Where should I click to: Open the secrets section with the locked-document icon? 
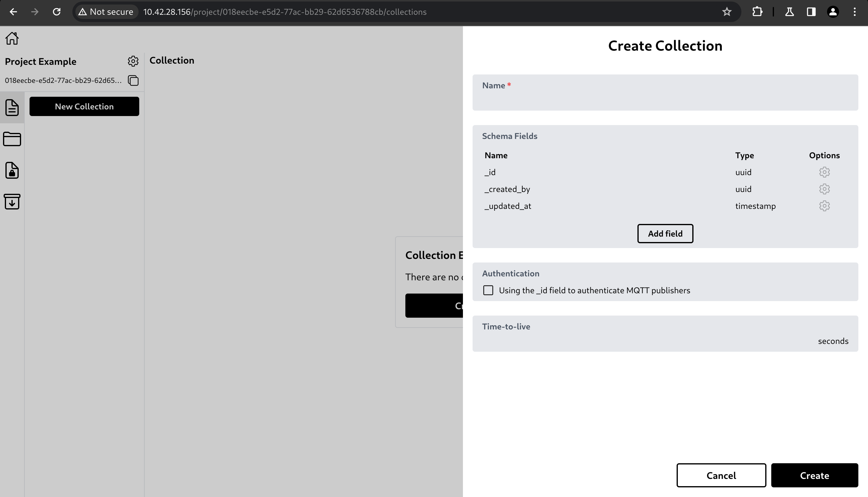point(12,170)
